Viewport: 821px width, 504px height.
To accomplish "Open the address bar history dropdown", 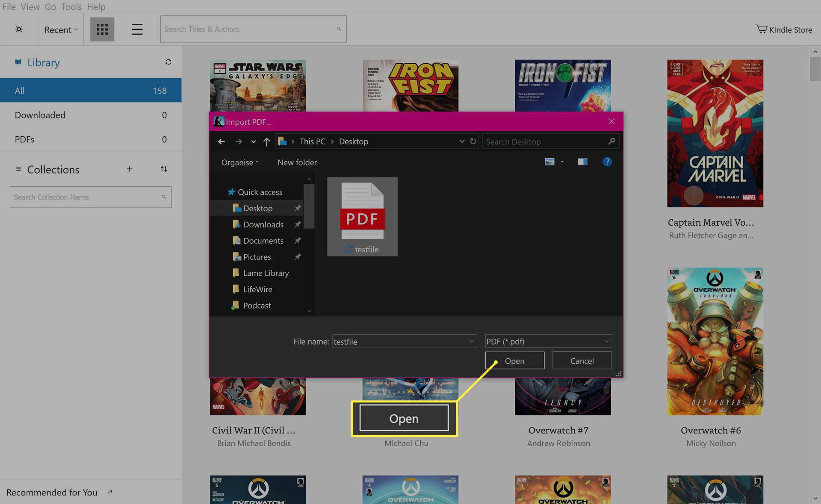I will pyautogui.click(x=462, y=141).
